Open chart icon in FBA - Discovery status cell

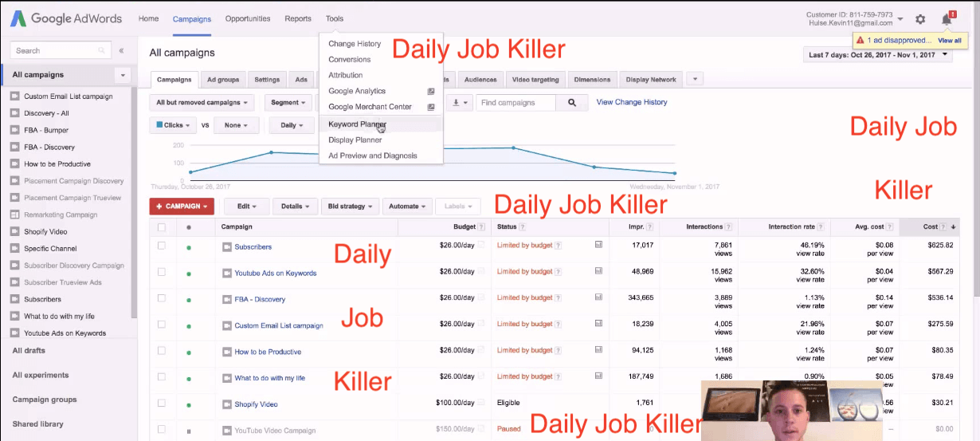pos(598,298)
